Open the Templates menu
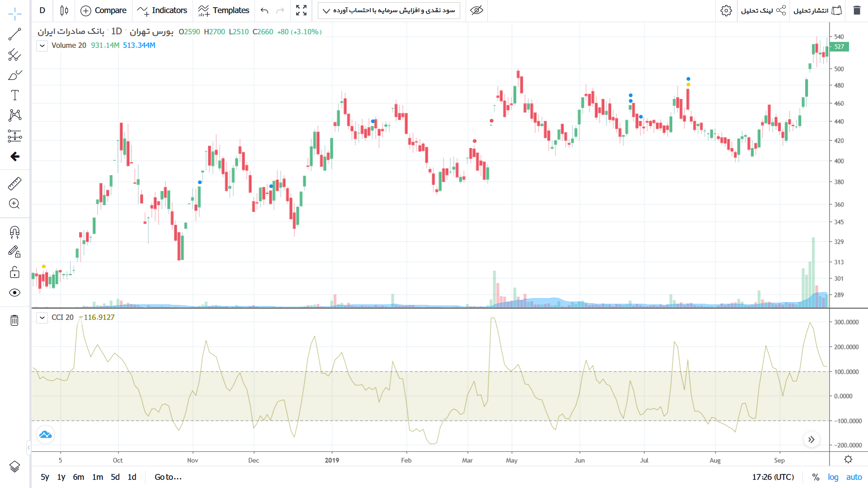Viewport: 868px width, 488px height. [223, 10]
